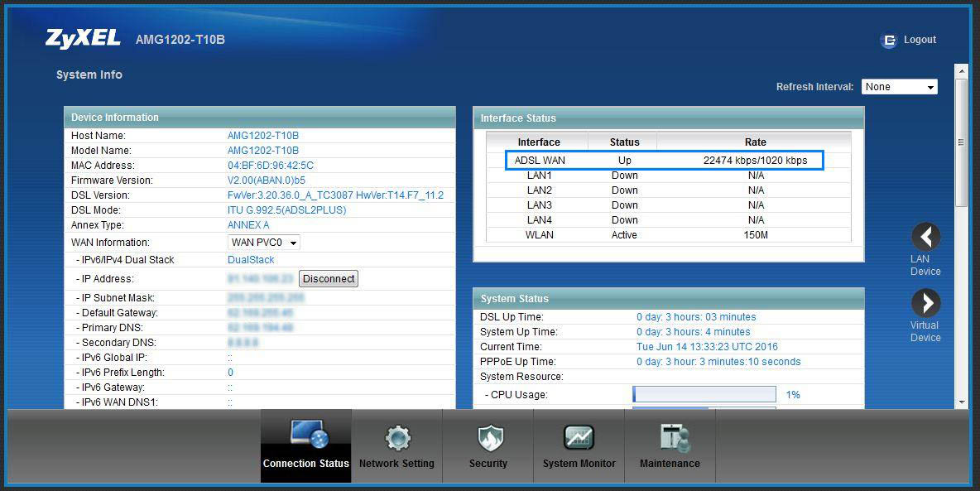Open the Connection Status tab label
Screen dimensions: 980x491
[x=305, y=464]
